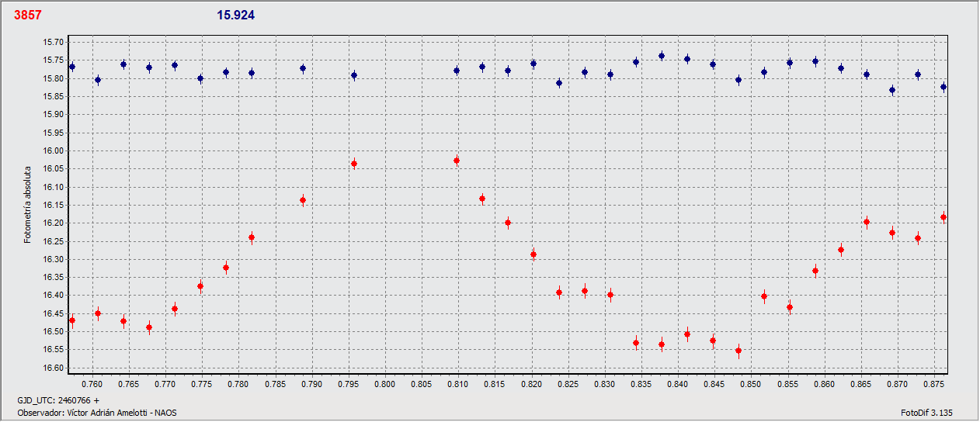980x422 pixels.
Task: Click the blue data point at 0.789
Action: (x=303, y=68)
